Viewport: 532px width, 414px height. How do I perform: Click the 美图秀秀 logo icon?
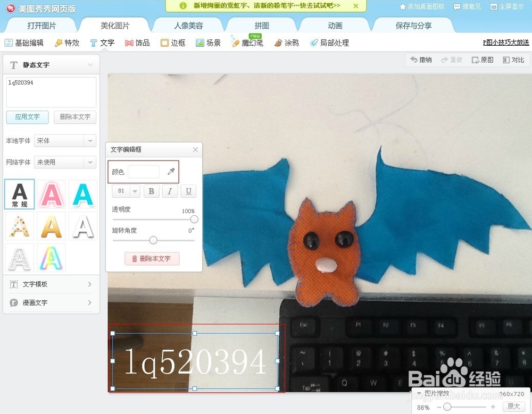[x=11, y=8]
